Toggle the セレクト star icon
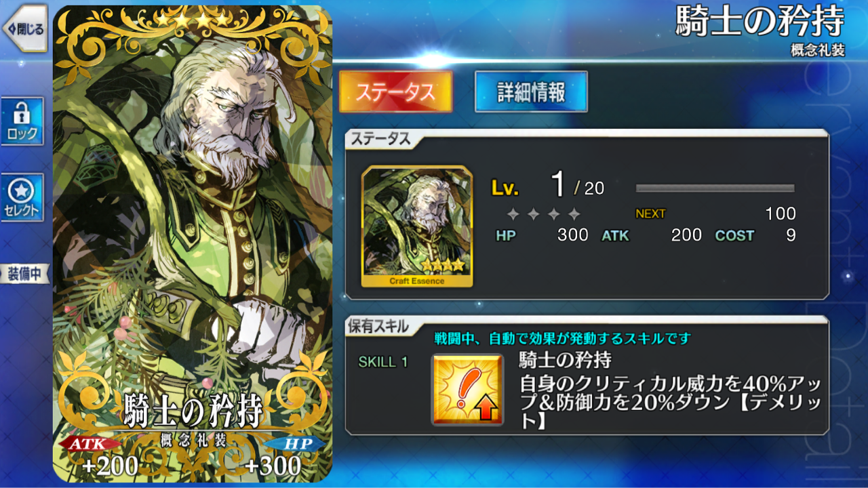This screenshot has height=488, width=868. (22, 197)
